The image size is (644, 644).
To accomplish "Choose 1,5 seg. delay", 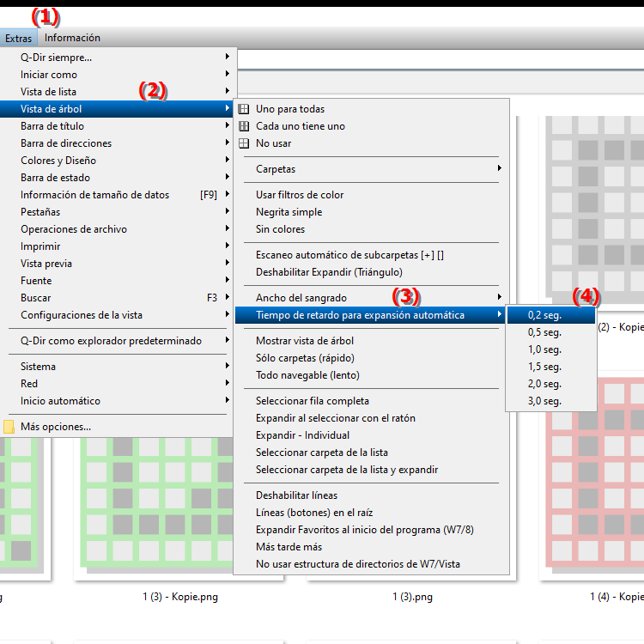I will click(551, 368).
